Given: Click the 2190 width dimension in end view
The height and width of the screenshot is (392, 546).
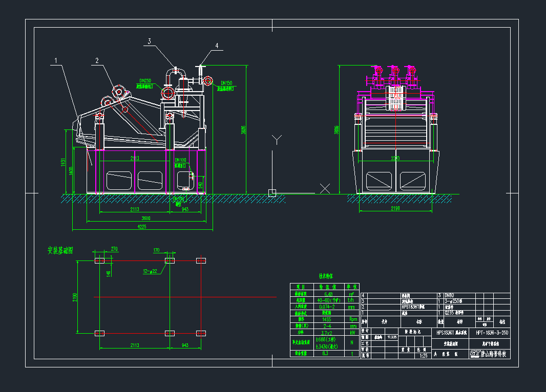Looking at the screenshot, I should tap(394, 210).
